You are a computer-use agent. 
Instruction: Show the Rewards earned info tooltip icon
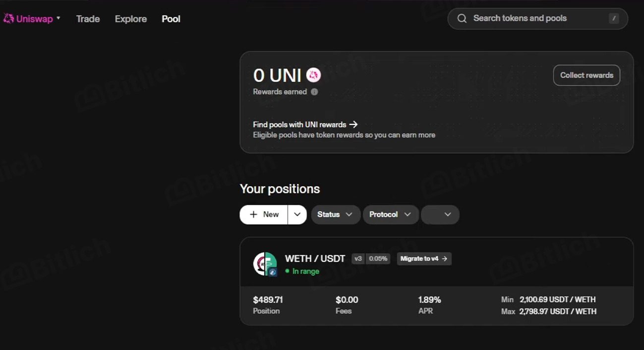(314, 92)
